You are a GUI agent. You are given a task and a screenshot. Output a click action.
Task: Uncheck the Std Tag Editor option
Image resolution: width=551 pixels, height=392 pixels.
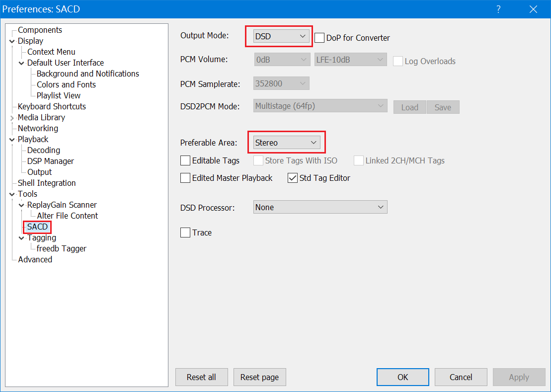[293, 178]
